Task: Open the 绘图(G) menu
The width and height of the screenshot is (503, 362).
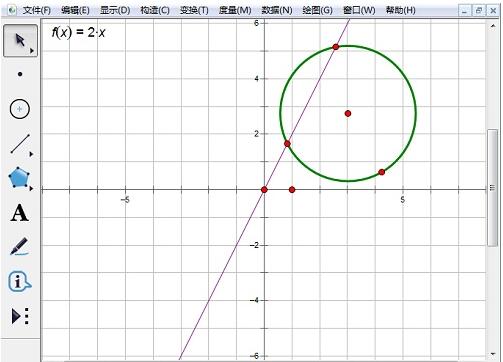Action: 317,10
